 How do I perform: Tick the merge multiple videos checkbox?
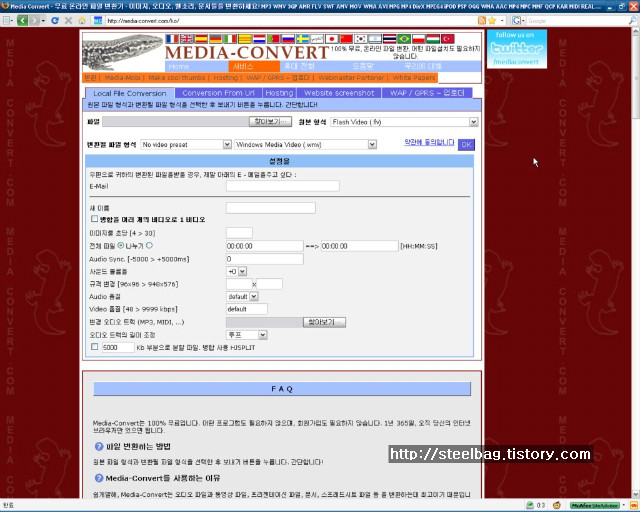94,219
